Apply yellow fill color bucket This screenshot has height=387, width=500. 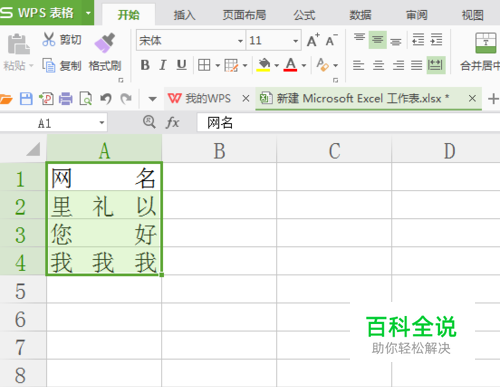(263, 65)
